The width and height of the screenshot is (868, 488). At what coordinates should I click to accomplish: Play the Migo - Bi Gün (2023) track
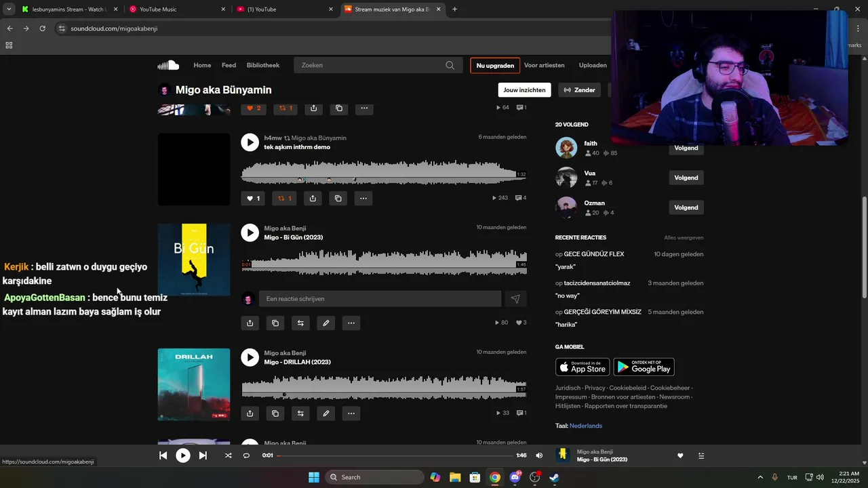click(x=250, y=232)
